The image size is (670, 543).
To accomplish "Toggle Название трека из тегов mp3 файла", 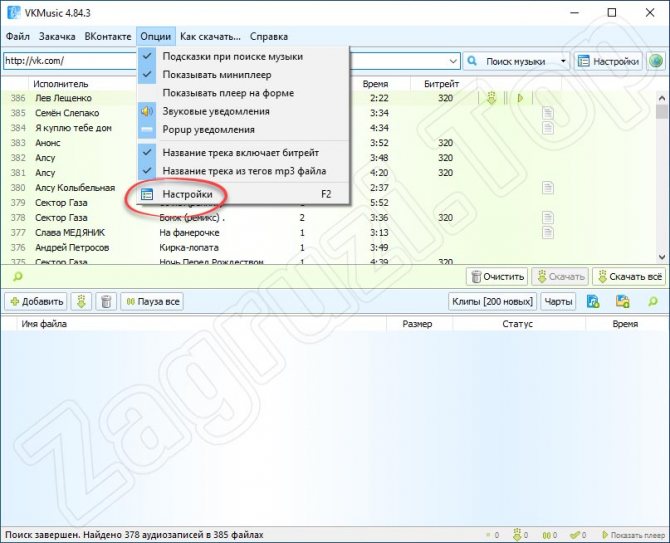I will pos(244,171).
